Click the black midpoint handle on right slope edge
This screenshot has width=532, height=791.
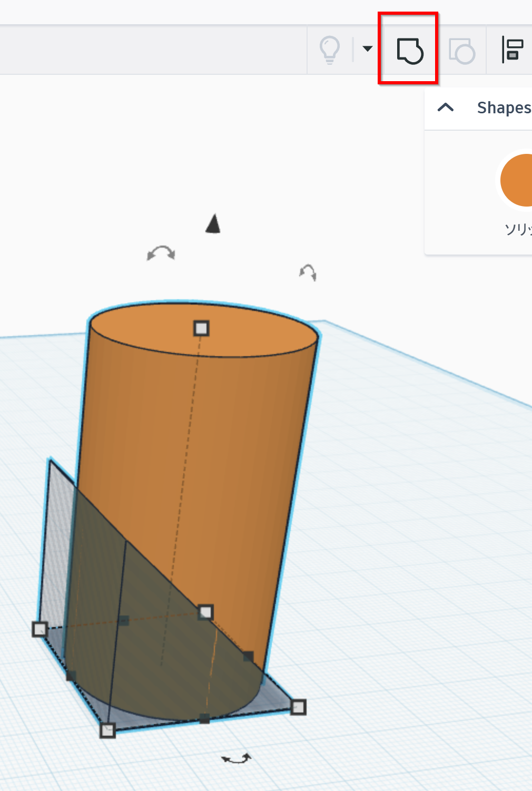(248, 656)
